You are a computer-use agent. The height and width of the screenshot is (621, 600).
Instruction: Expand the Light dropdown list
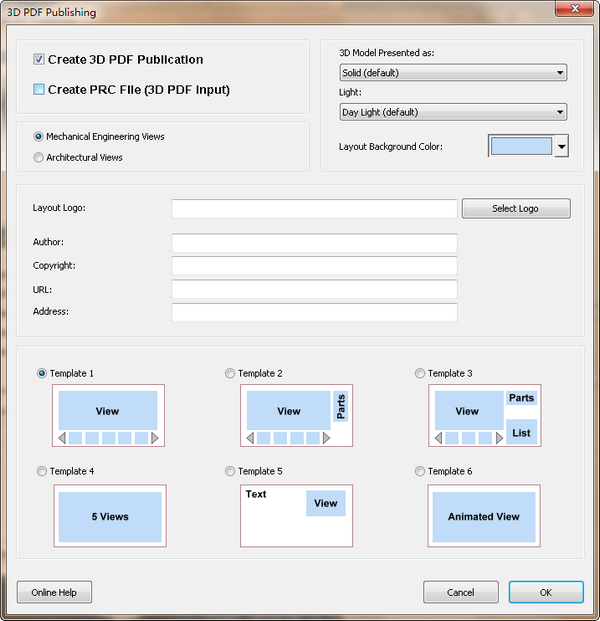coord(453,112)
